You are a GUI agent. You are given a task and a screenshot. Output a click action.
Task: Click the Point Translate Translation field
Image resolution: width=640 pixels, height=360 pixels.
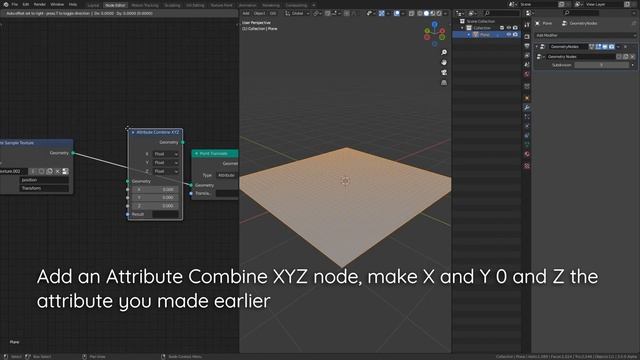[227, 193]
